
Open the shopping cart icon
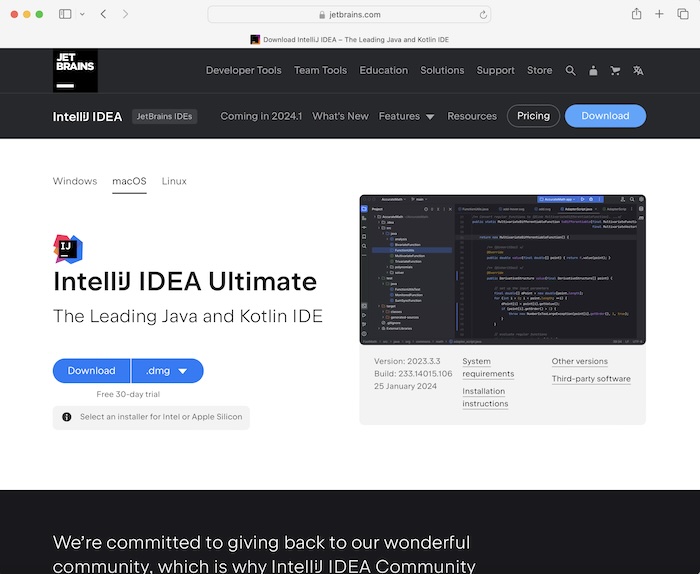point(615,71)
